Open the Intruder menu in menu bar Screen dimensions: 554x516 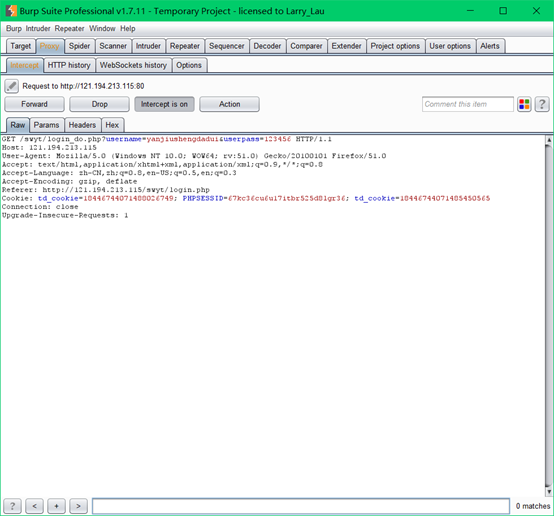coord(38,29)
